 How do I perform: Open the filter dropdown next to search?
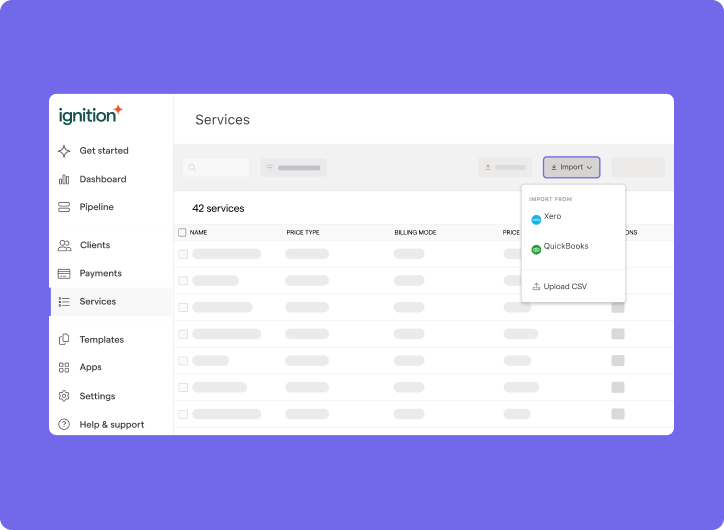(293, 168)
